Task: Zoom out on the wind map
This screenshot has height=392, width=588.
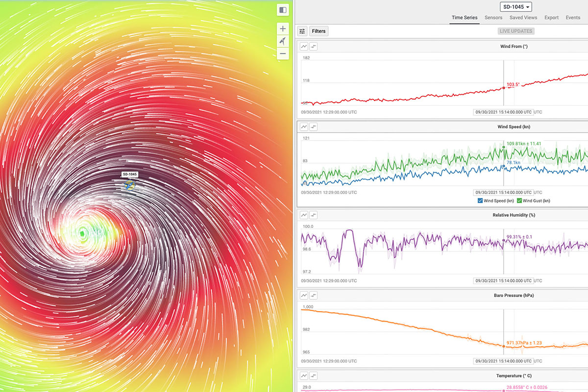Action: (x=283, y=53)
